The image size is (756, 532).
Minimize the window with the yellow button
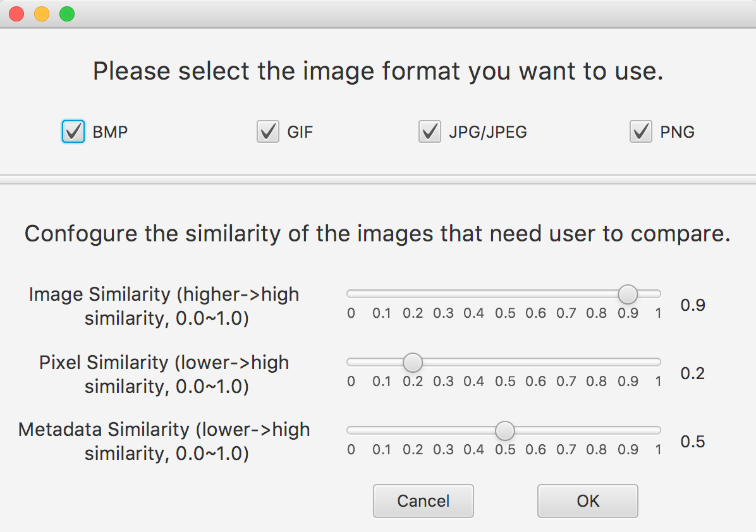click(42, 14)
